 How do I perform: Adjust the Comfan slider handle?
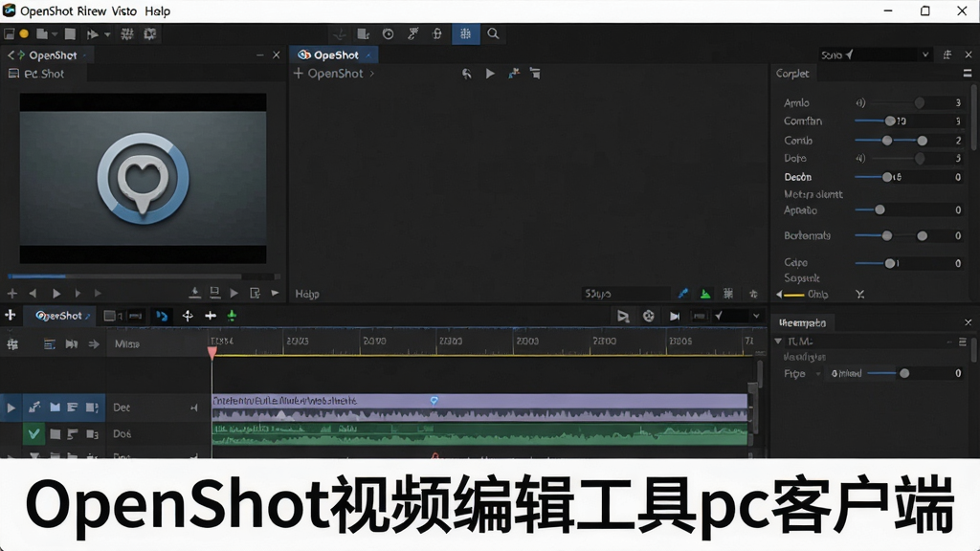tap(890, 121)
